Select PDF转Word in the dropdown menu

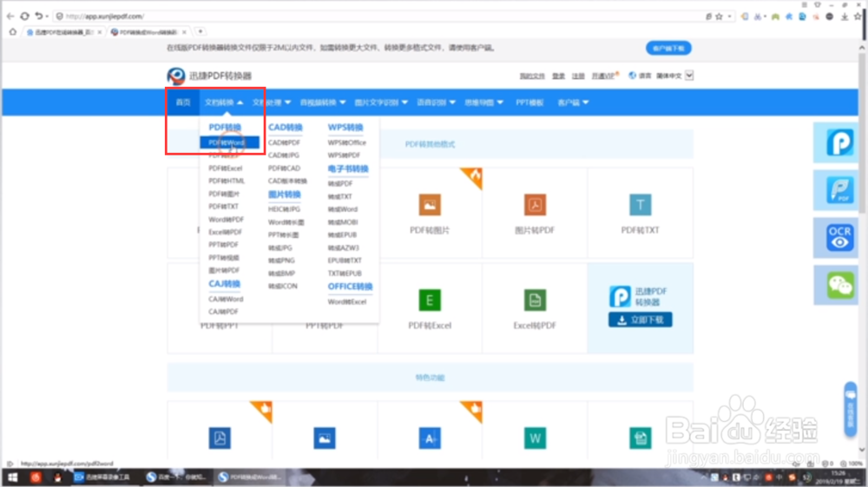point(229,142)
